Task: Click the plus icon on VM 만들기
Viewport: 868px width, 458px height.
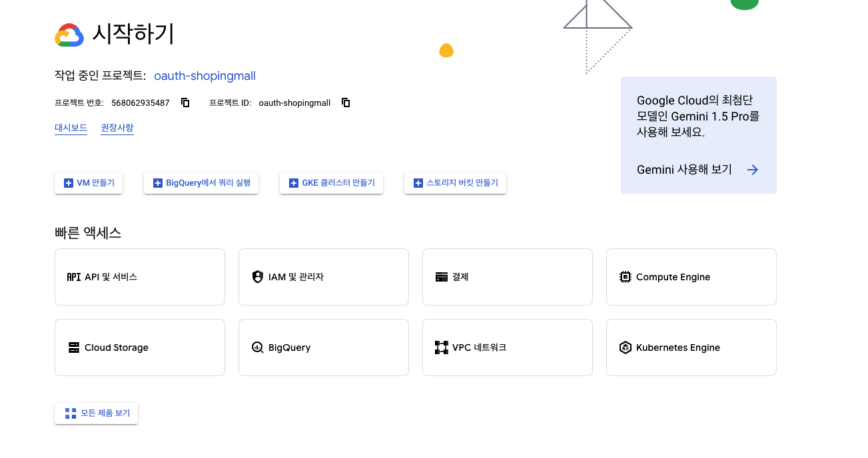Action: coord(69,183)
